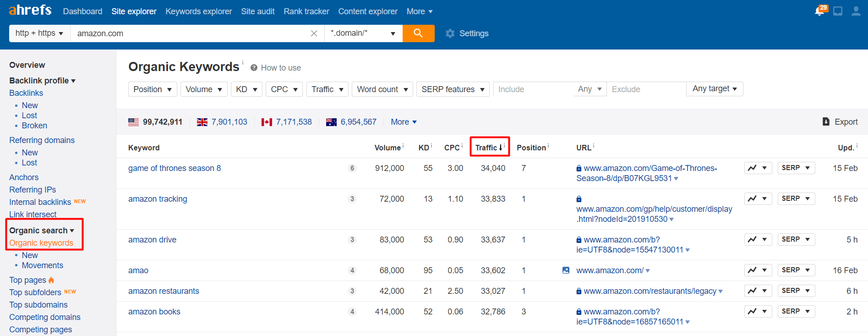
Task: Click the SERP features badge for amazon books
Action: pyautogui.click(x=352, y=312)
